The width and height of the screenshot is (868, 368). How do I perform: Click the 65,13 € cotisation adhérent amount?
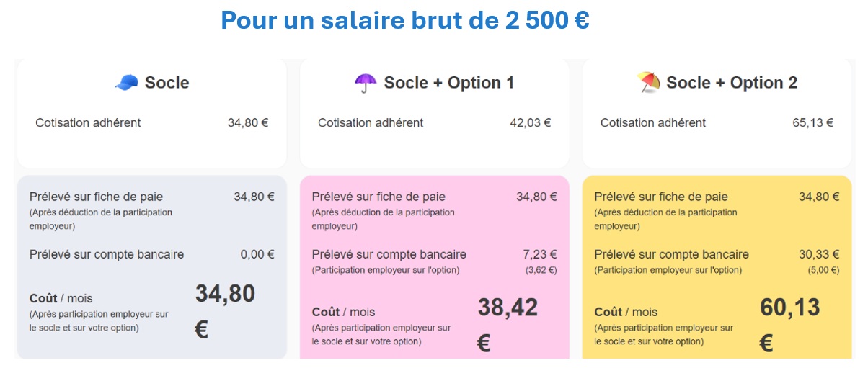(812, 123)
